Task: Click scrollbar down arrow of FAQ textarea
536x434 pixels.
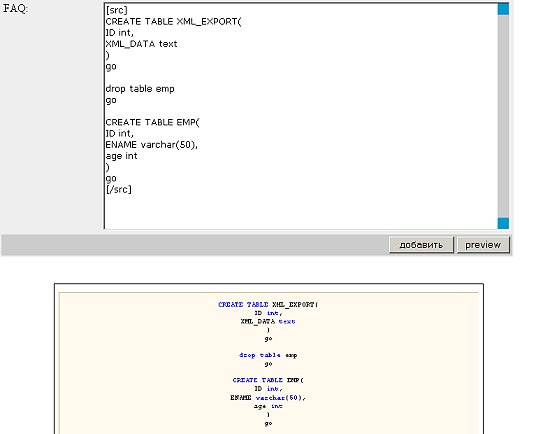Action: point(503,223)
